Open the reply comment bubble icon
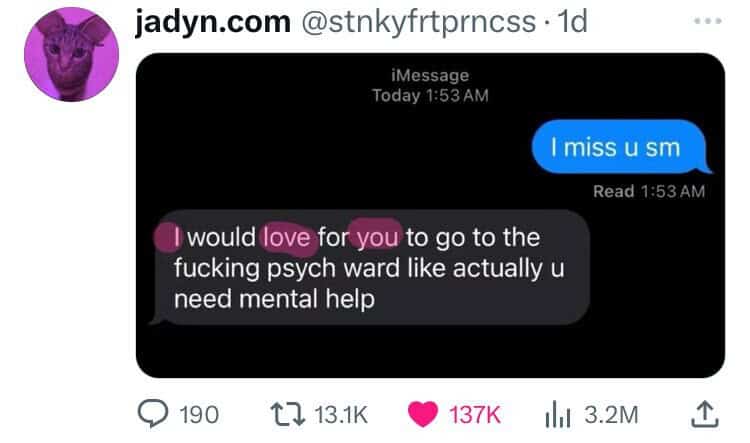Image resolution: width=750 pixels, height=443 pixels. 153,414
